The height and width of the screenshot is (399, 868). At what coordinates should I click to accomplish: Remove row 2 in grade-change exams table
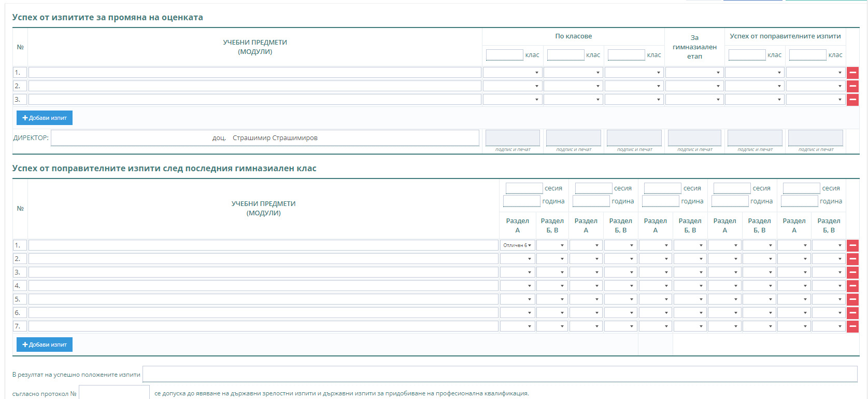coord(852,86)
